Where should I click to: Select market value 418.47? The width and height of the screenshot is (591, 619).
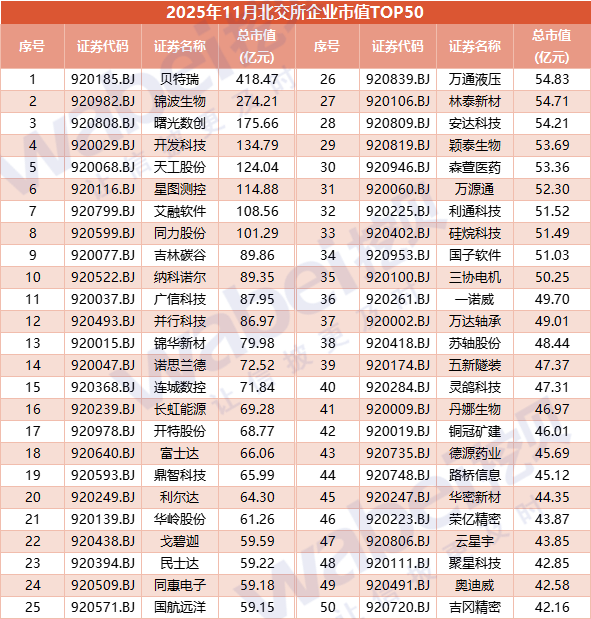257,79
